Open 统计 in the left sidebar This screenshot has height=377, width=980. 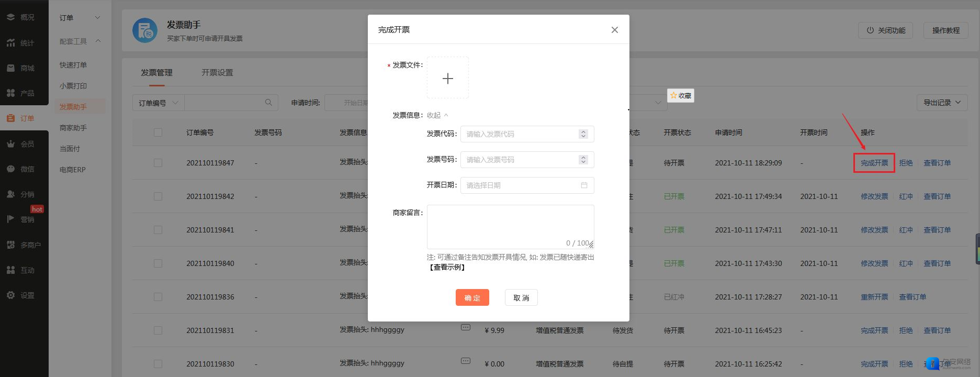point(24,43)
